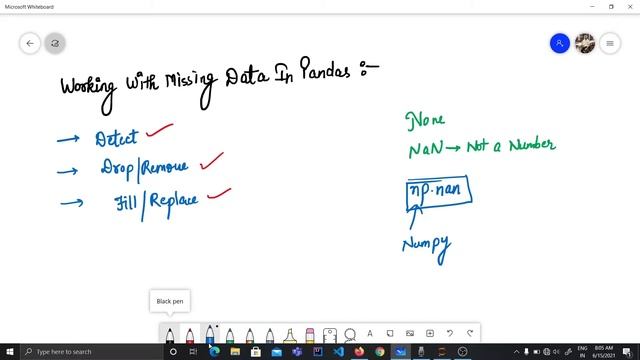Open Microsoft Teams from taskbar
This screenshot has height=360, width=640.
click(x=297, y=352)
